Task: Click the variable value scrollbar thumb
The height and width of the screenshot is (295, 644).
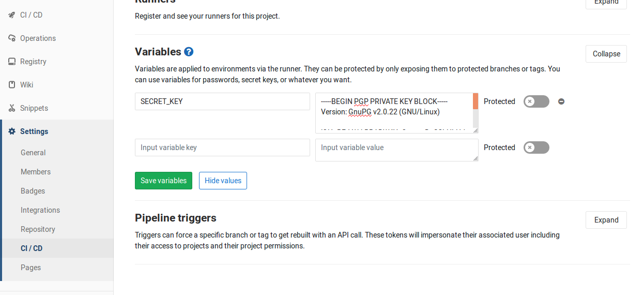Action: coord(476,101)
